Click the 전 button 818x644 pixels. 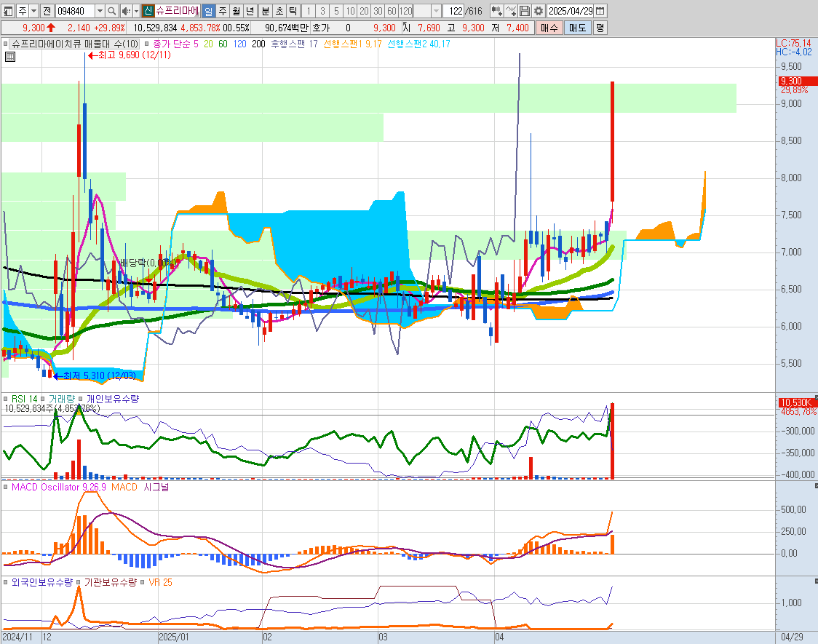pos(47,11)
